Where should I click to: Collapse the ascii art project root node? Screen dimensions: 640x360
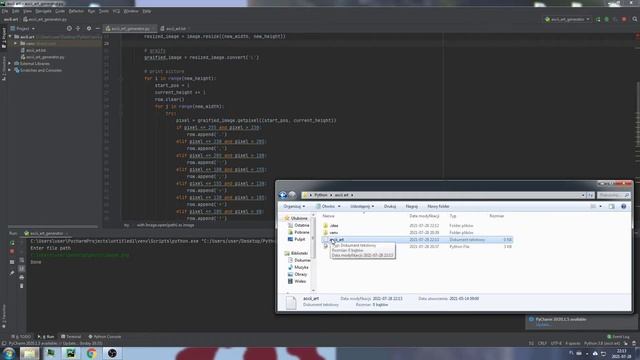click(10, 37)
